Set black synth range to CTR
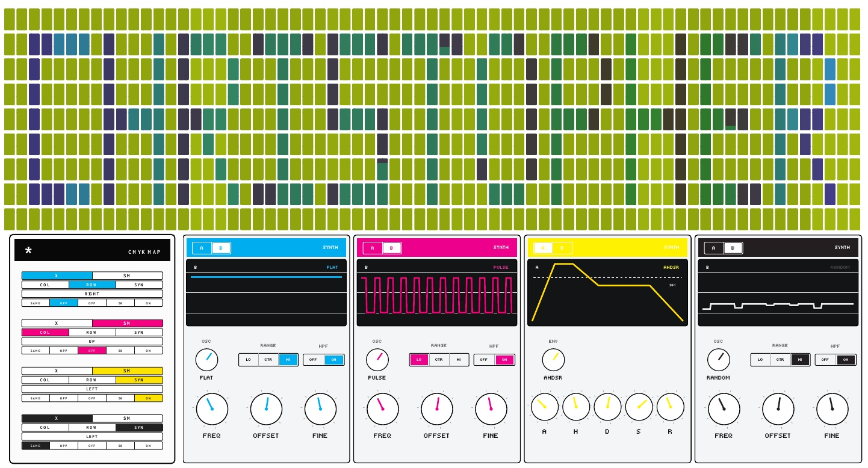 pos(780,360)
